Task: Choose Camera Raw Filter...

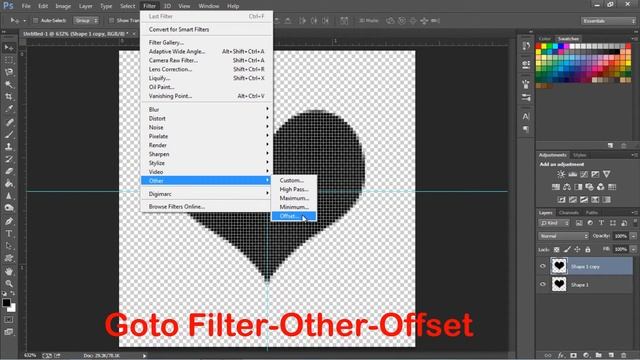Action: 207,60
